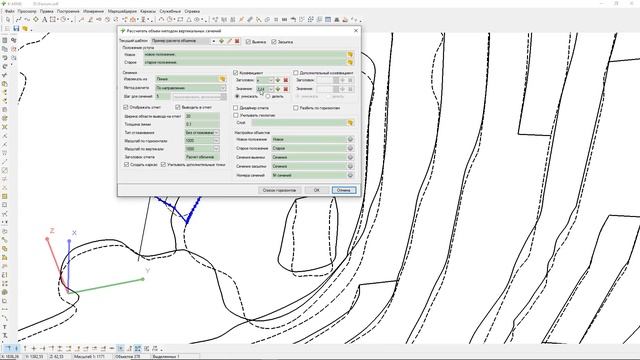Open the Просмотр menu
640x360 pixels.
27,11
